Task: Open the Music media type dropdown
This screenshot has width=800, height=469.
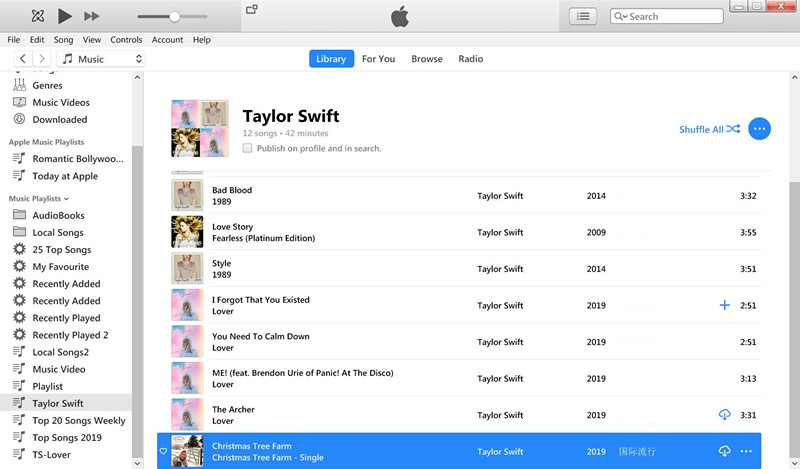Action: [x=101, y=59]
